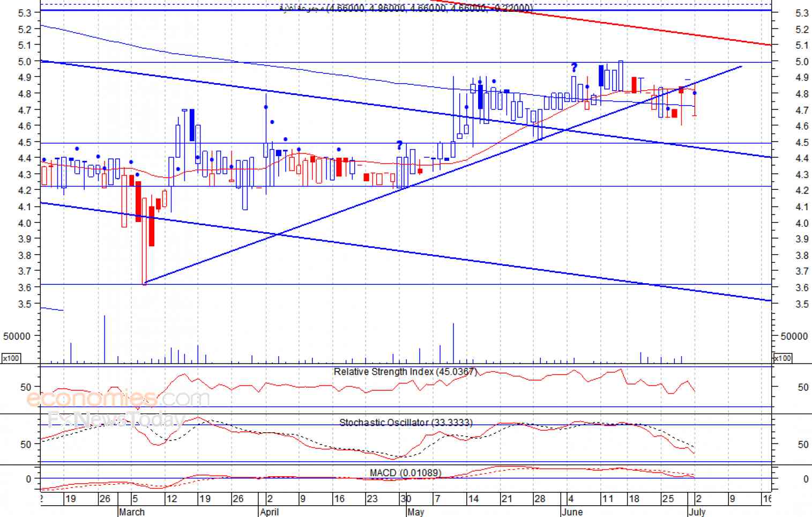
Task: Click the x100 volume multiplier box on the left
Action: (x=11, y=358)
